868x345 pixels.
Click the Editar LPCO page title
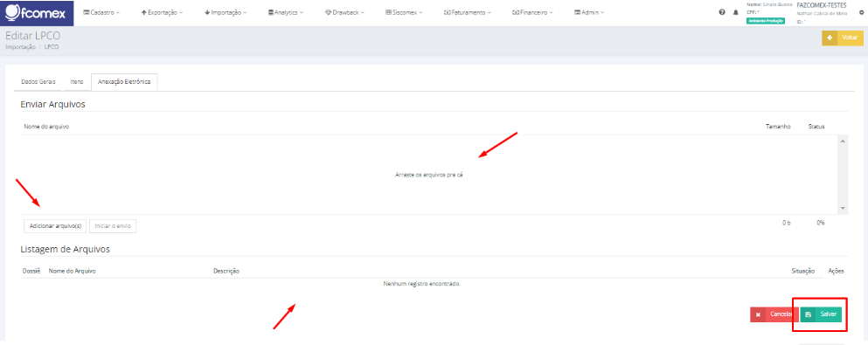pos(32,36)
